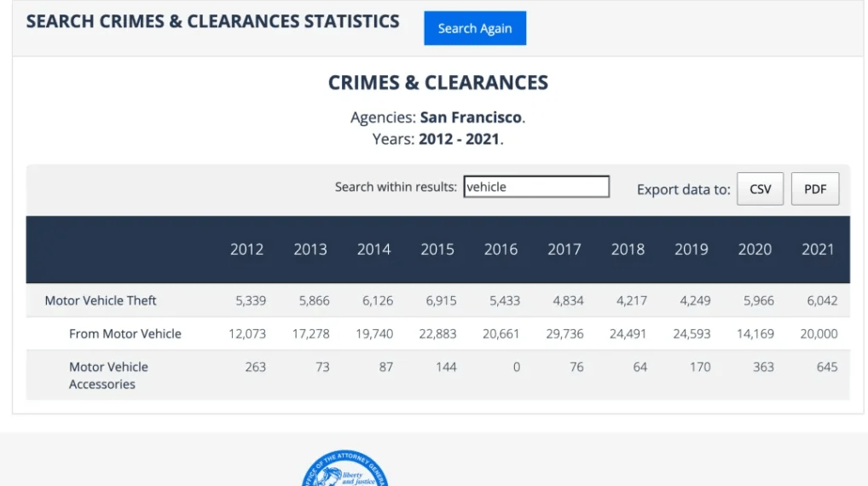Click the 6,042 theft value for 2021

[822, 301]
